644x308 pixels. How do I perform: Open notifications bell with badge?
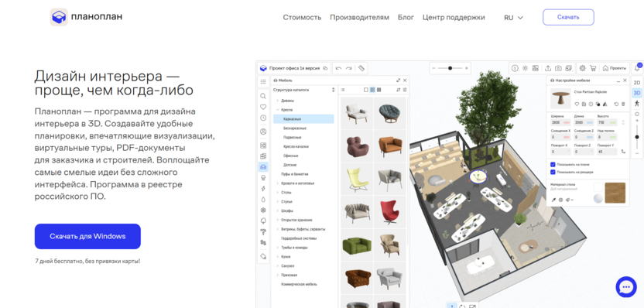coord(637,68)
